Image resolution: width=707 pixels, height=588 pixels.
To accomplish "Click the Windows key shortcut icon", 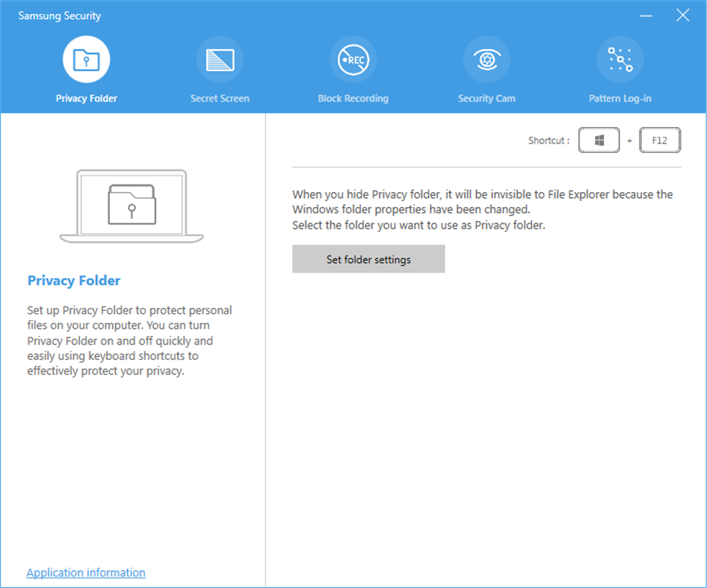I will pyautogui.click(x=599, y=140).
